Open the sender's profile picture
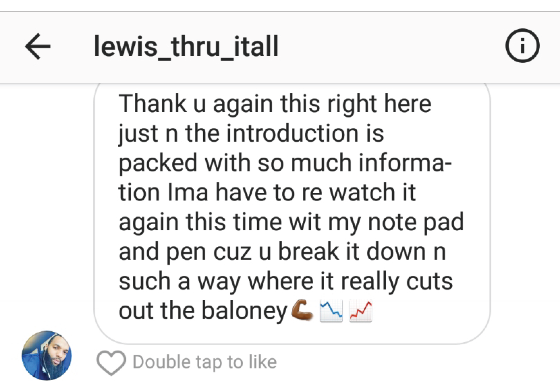Image resolution: width=560 pixels, height=392 pixels. click(x=47, y=356)
